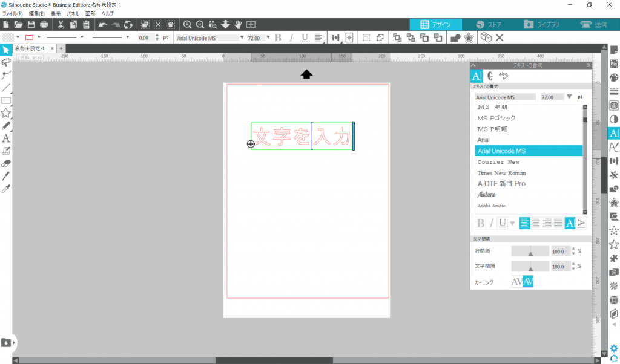
Task: Disable kerning with plain AV button
Action: 517,282
